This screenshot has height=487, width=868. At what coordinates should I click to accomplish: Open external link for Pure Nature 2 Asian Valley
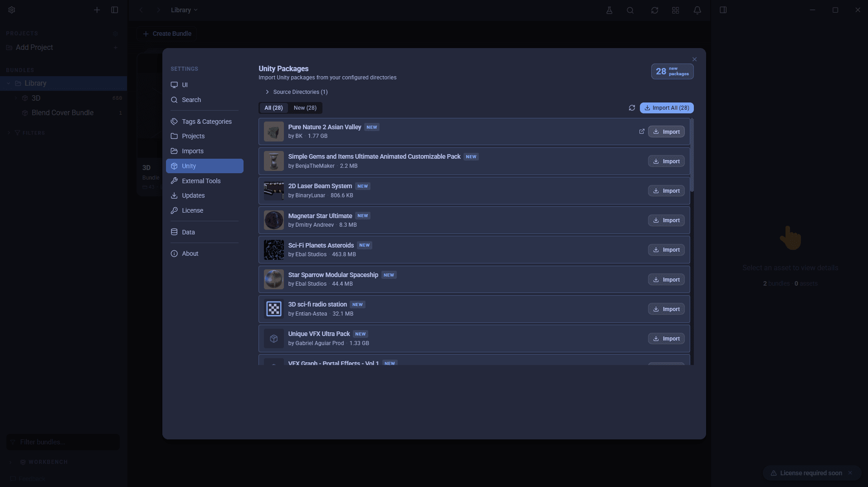click(x=642, y=131)
